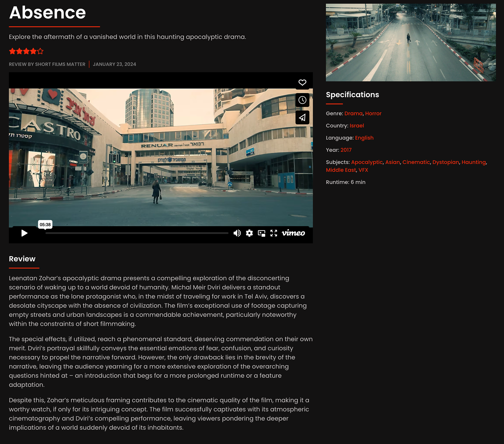Screen dimensions: 504x444
Task: Open the Drama genre link
Action: point(353,113)
